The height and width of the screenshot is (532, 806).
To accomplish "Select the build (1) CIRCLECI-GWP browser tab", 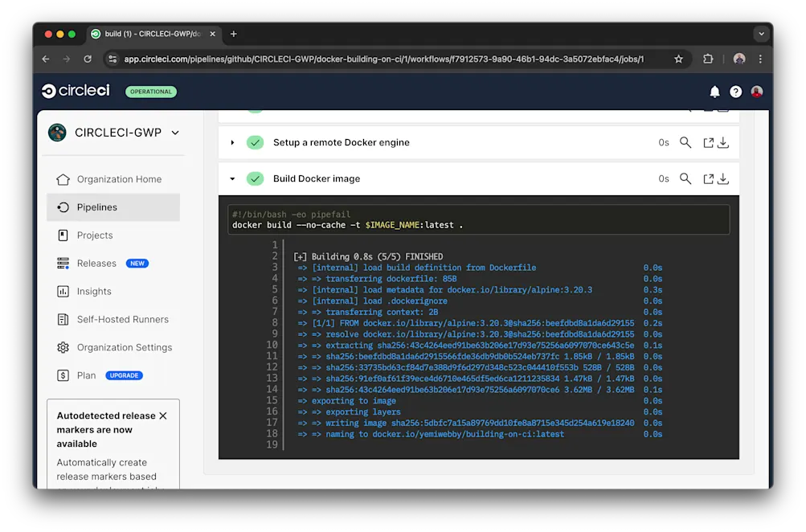I will pyautogui.click(x=152, y=34).
